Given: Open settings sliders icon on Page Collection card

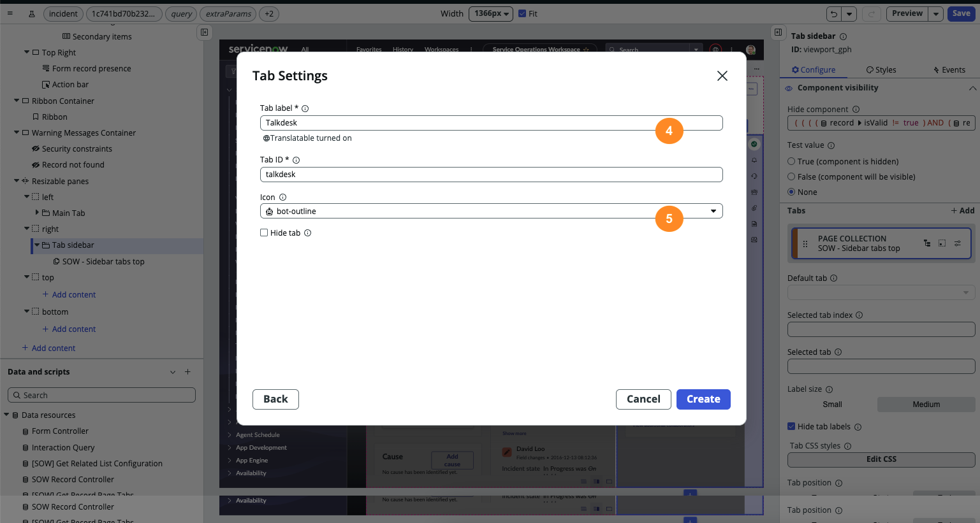Looking at the screenshot, I should tap(958, 243).
